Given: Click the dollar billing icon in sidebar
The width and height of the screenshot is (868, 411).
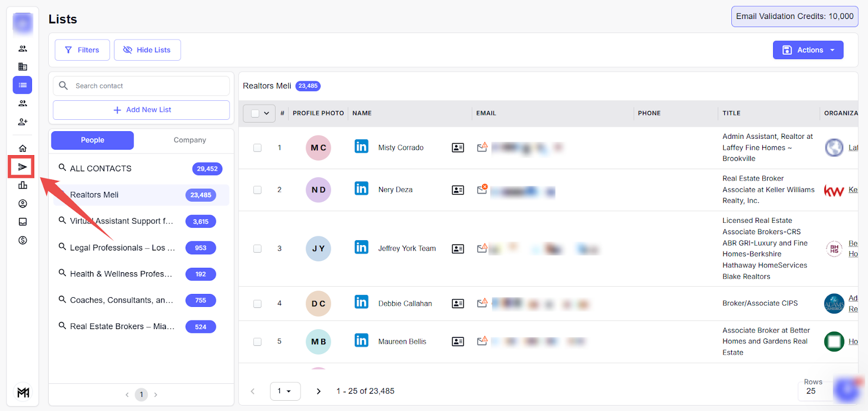Looking at the screenshot, I should 23,240.
